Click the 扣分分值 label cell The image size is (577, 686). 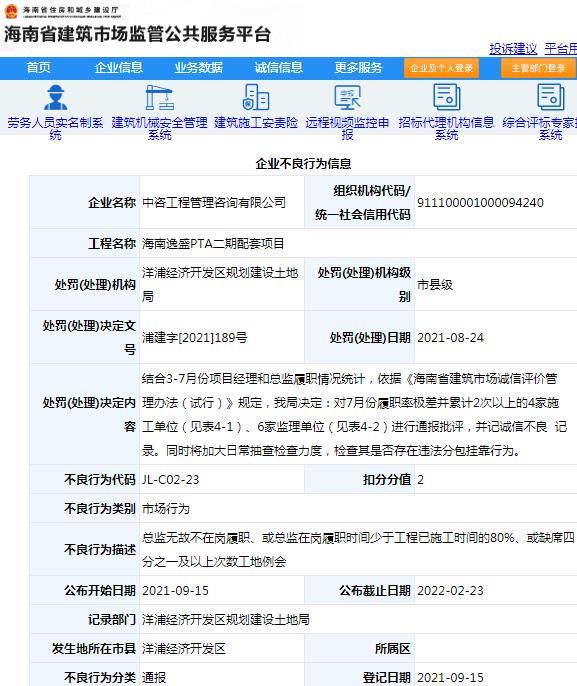click(x=360, y=480)
